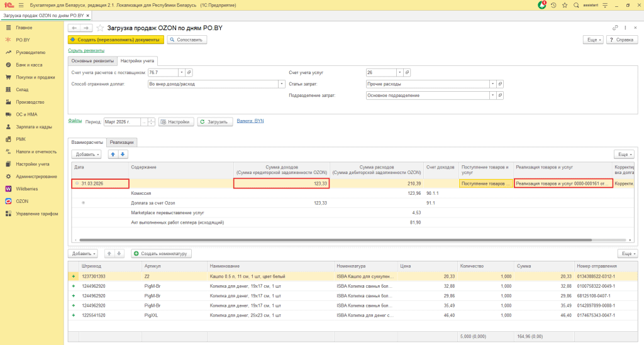Click Создать номенклатуру button
Screen dimensions: 644x345
pos(161,253)
